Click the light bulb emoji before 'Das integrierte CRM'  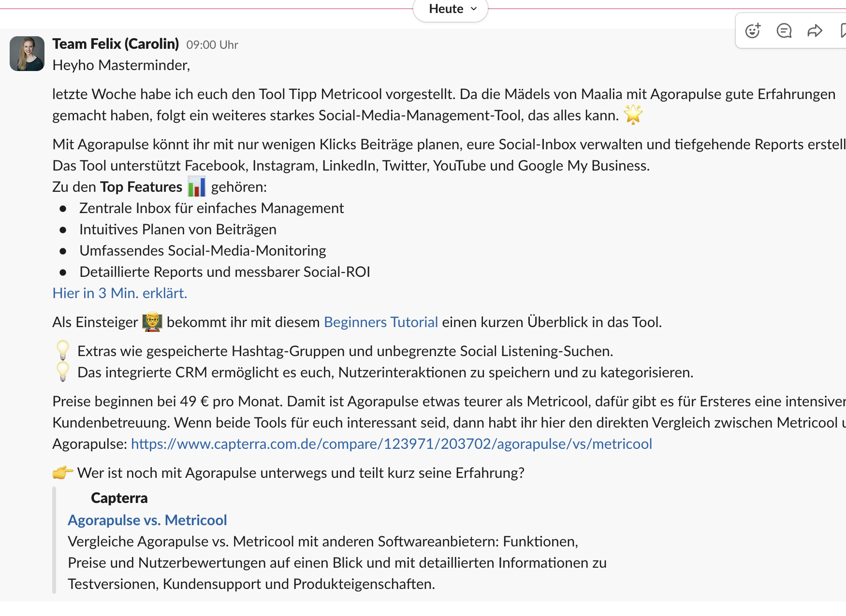click(x=63, y=372)
